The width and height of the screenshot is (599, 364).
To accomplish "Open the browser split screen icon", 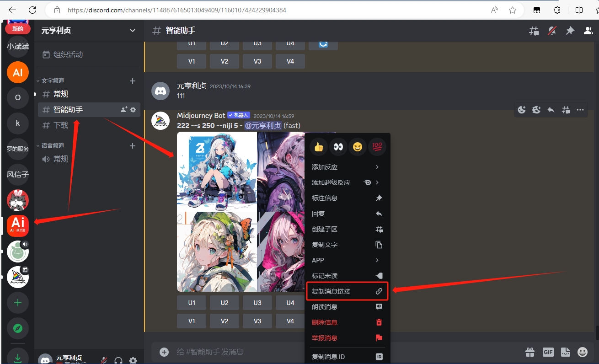I will (x=579, y=10).
